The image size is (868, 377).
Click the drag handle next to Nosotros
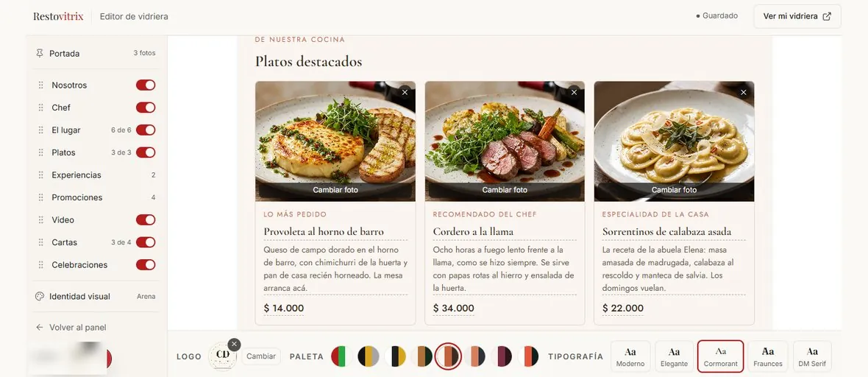40,85
